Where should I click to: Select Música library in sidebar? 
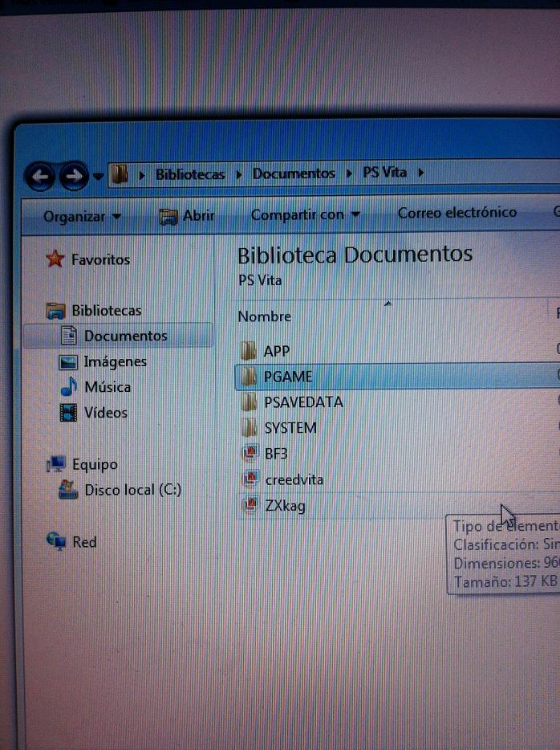point(108,387)
